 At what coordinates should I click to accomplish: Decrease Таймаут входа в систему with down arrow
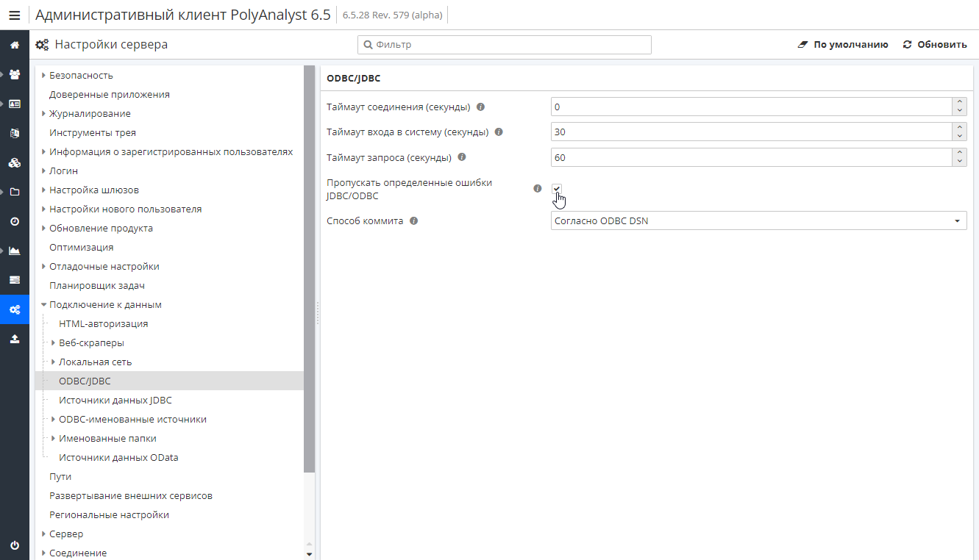pyautogui.click(x=959, y=136)
